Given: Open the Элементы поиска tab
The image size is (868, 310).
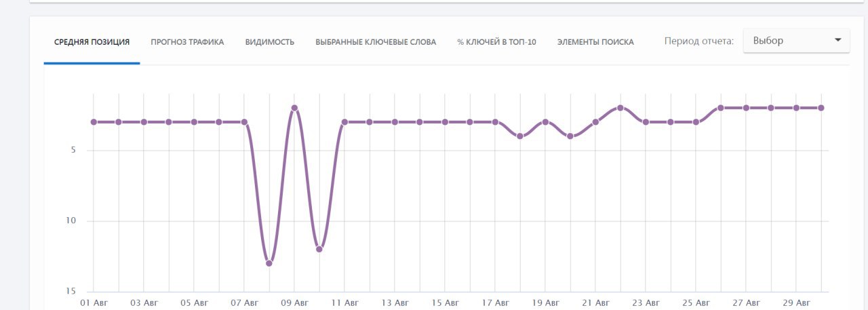Looking at the screenshot, I should tap(595, 42).
